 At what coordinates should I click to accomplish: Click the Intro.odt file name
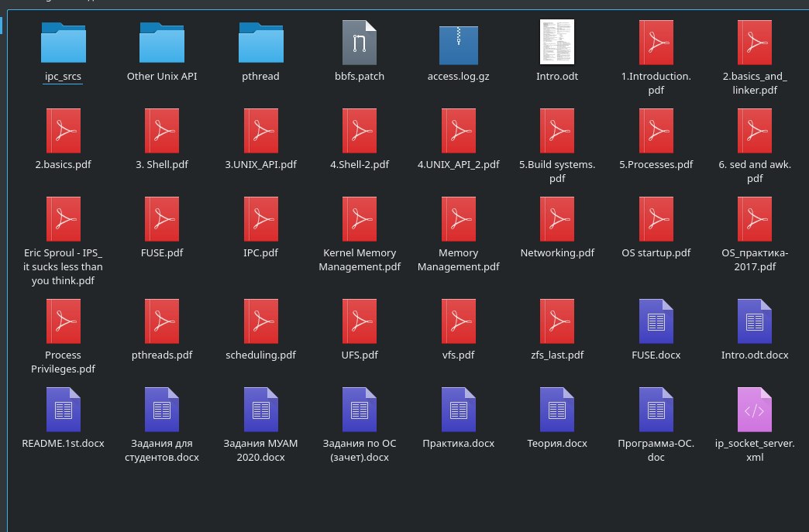click(557, 77)
